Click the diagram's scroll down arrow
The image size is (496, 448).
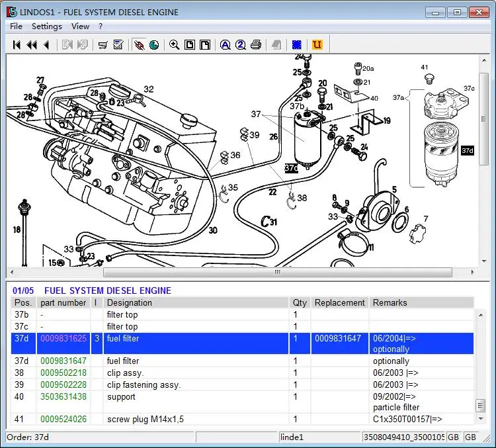click(484, 261)
